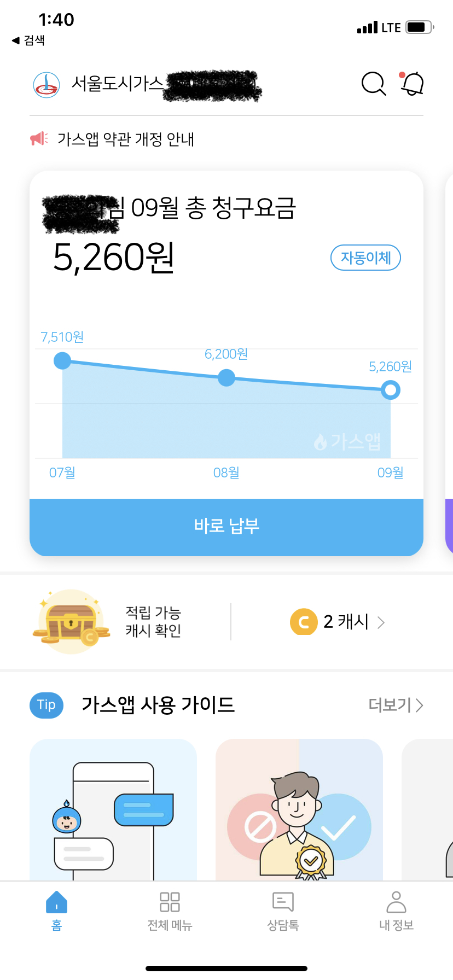Tap the orange C cash coin
The width and height of the screenshot is (453, 980).
(304, 622)
